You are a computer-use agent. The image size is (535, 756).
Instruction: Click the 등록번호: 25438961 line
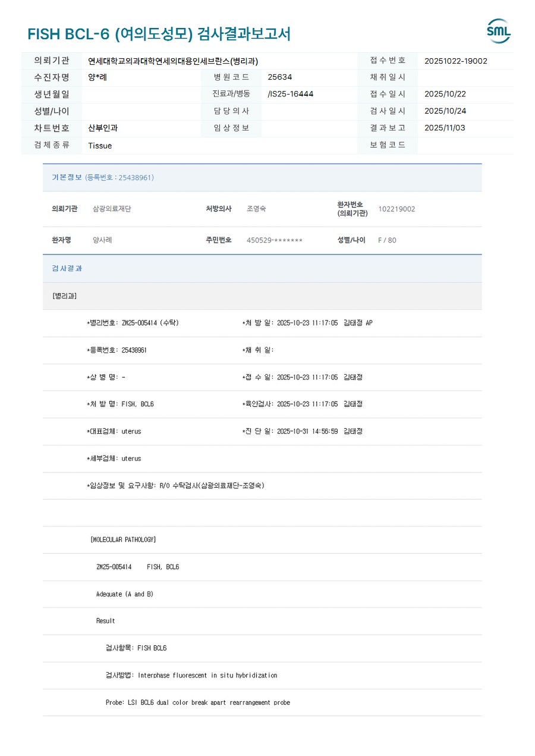click(117, 350)
